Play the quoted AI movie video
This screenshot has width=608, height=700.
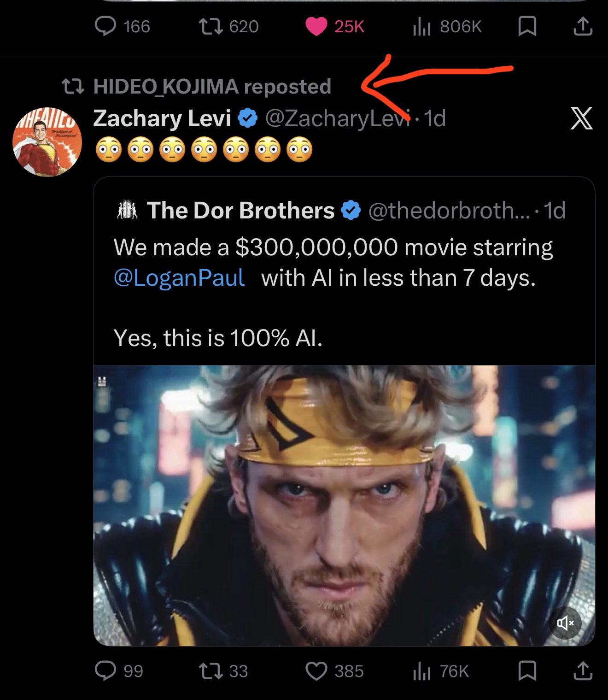tap(344, 505)
